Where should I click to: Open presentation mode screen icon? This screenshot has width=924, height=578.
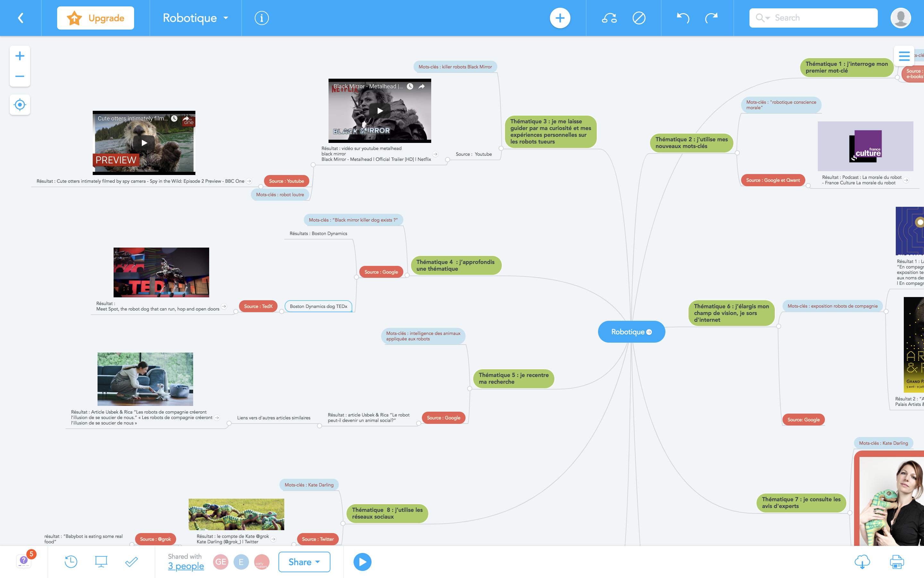click(101, 562)
